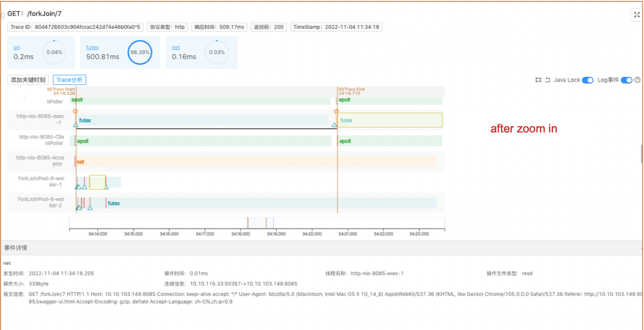Open the 'futex' metric link

(92, 47)
